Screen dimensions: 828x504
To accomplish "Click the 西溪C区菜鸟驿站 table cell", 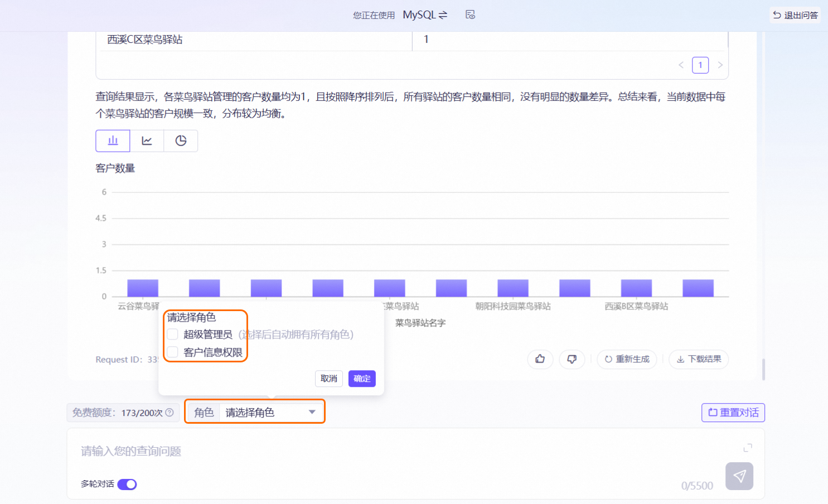I will (256, 40).
